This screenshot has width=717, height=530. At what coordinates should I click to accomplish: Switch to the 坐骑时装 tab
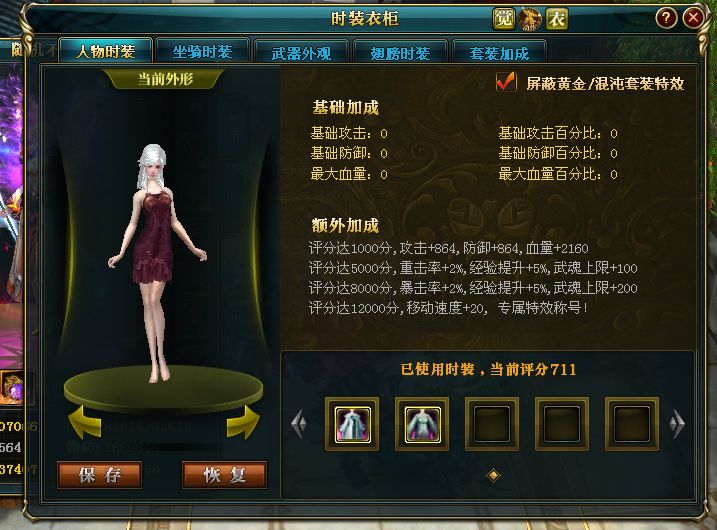[x=202, y=51]
